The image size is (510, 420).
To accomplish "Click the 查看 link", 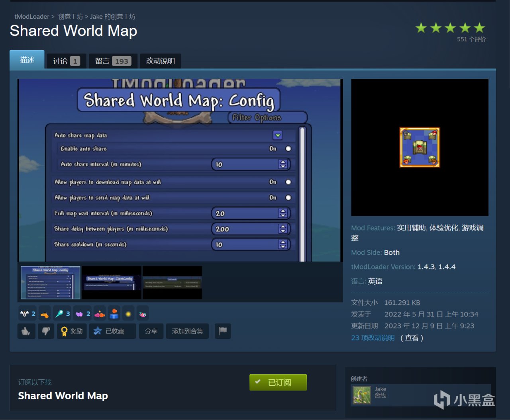I will tap(412, 338).
